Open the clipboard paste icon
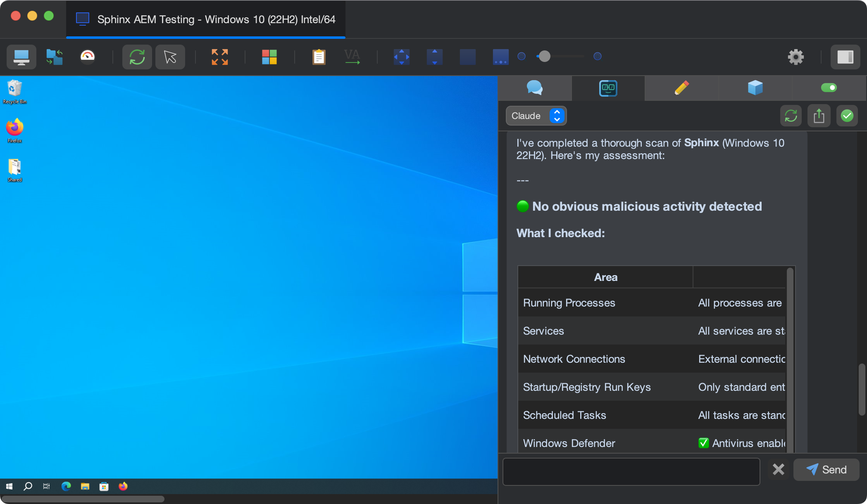Screen dimensions: 867x504 coord(319,57)
